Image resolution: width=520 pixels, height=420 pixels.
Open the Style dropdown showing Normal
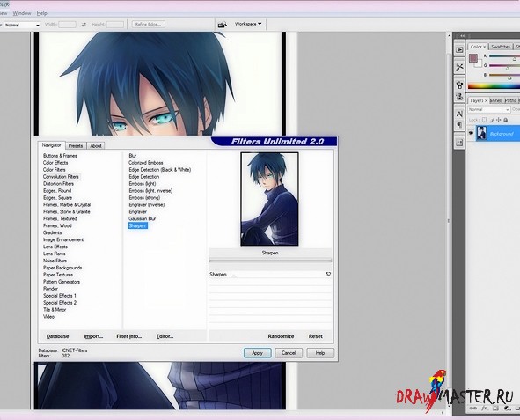click(21, 25)
